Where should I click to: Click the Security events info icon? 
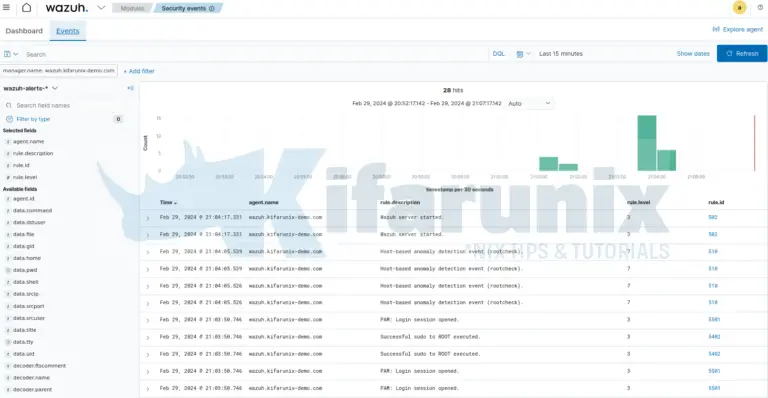[212, 8]
